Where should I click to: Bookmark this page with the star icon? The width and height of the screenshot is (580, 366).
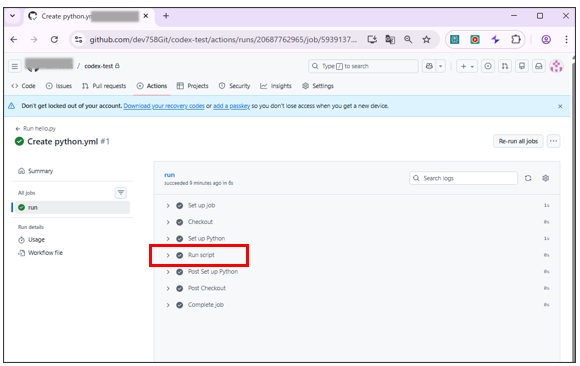[426, 40]
